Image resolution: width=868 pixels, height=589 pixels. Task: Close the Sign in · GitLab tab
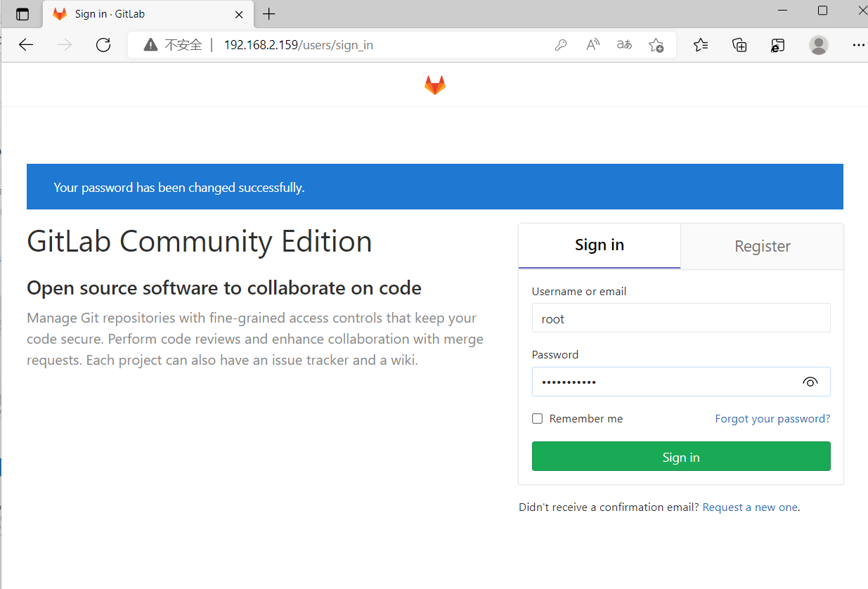239,14
